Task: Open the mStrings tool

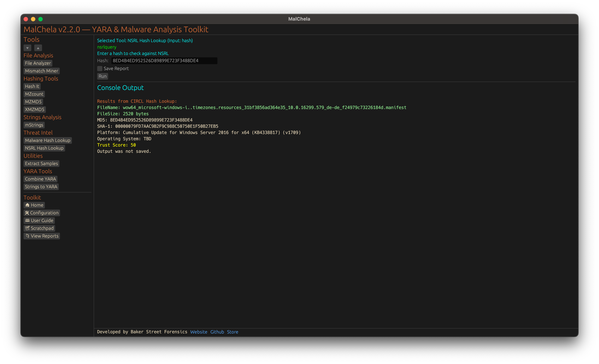Action: click(34, 125)
